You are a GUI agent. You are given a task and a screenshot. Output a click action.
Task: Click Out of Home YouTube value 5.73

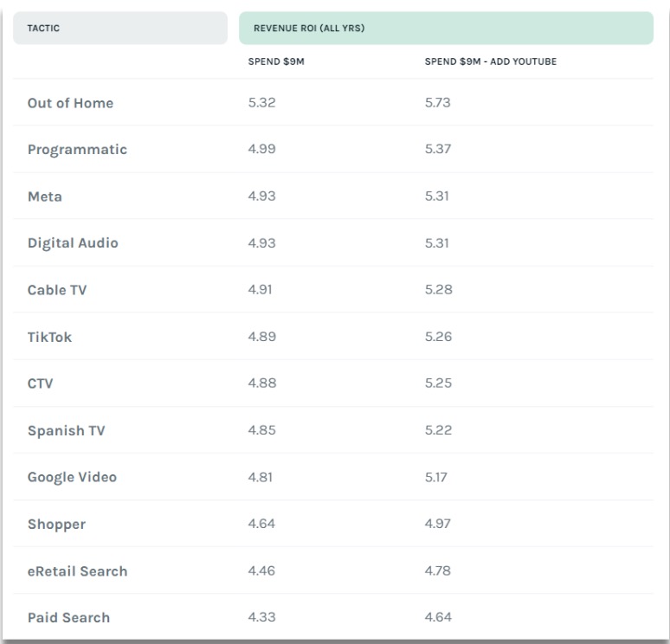[437, 102]
